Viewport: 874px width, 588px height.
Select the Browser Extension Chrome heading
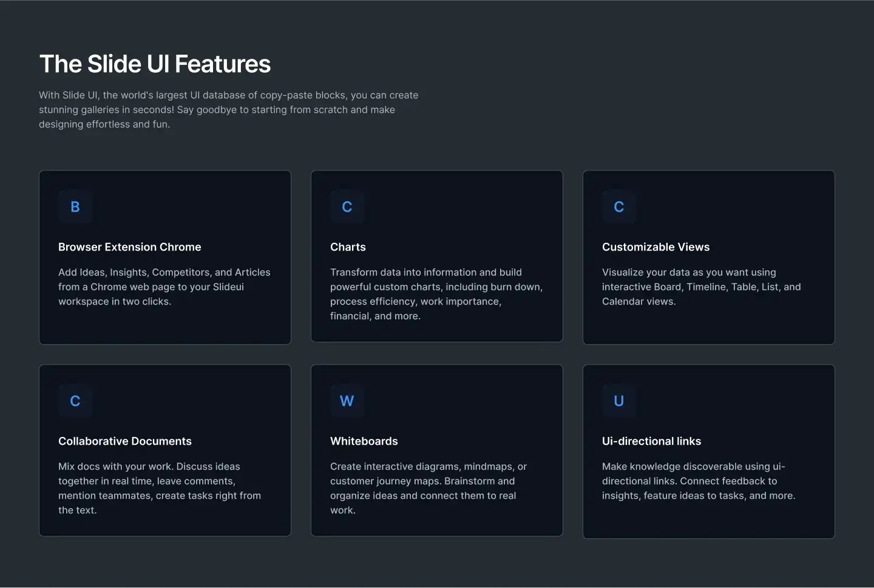(x=130, y=247)
